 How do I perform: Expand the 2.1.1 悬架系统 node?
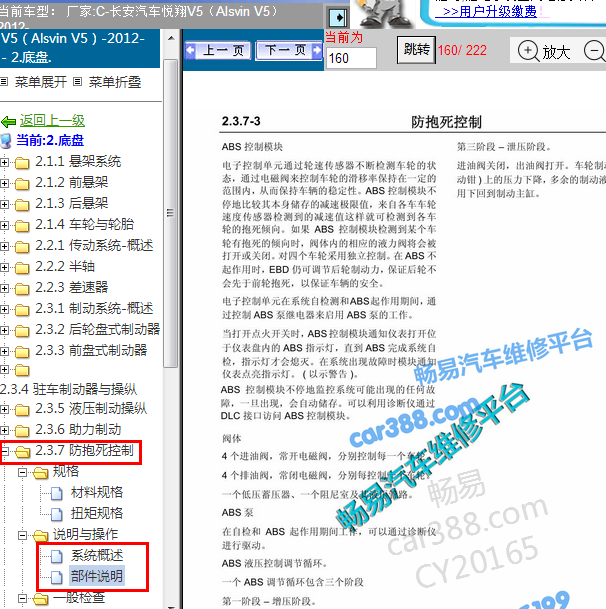click(4, 162)
